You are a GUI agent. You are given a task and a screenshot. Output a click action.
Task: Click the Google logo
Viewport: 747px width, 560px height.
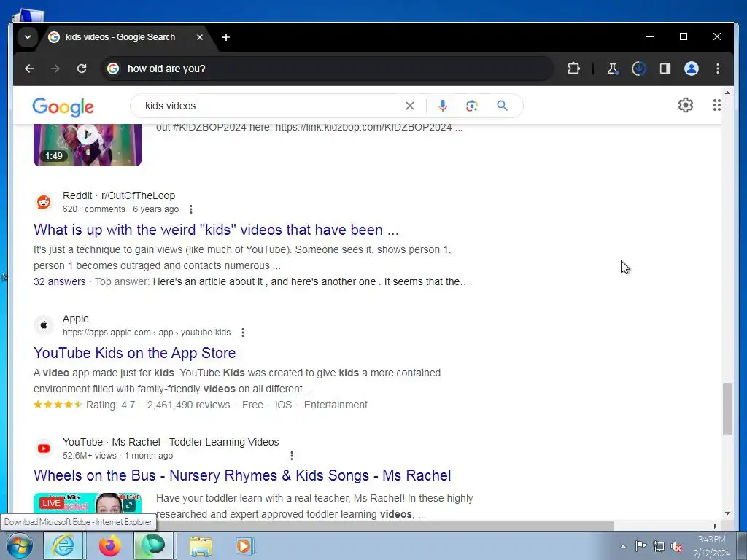click(x=63, y=107)
